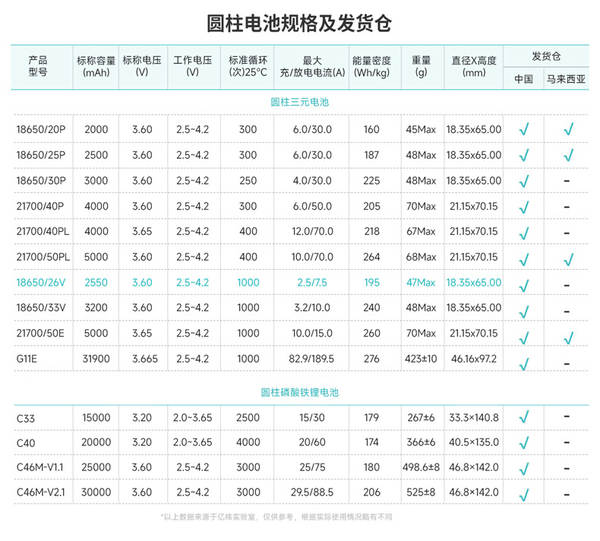The image size is (600, 541).
Task: Click current value 29.5/88.5
Action: [312, 492]
